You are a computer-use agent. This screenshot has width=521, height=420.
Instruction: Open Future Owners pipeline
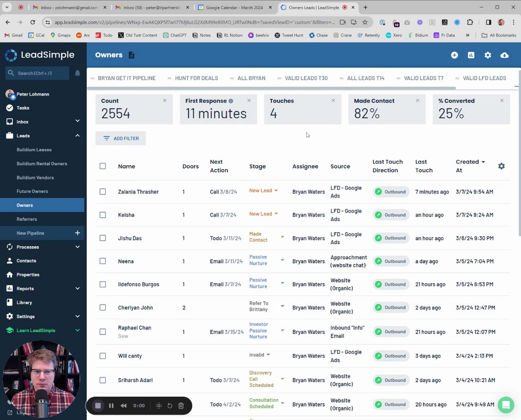tap(32, 191)
